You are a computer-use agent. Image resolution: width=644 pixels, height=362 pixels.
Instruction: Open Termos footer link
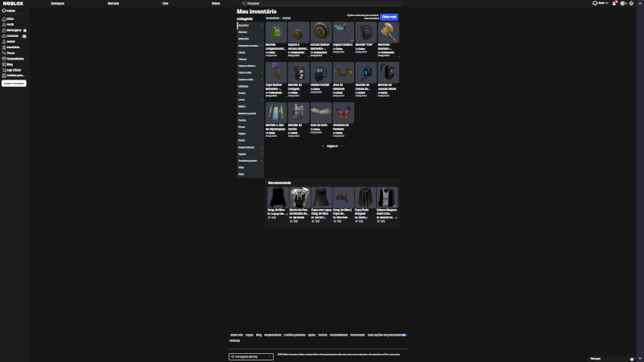pos(323,335)
